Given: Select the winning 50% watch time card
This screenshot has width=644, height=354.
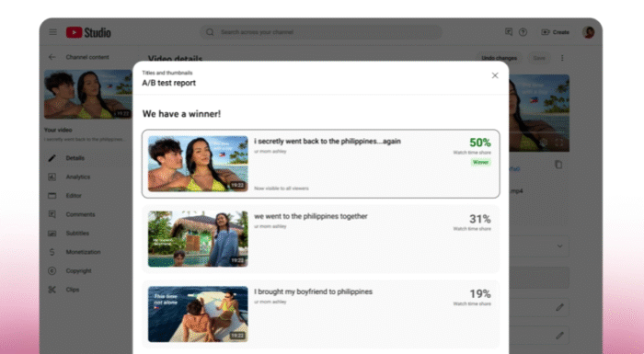Looking at the screenshot, I should pos(321,164).
